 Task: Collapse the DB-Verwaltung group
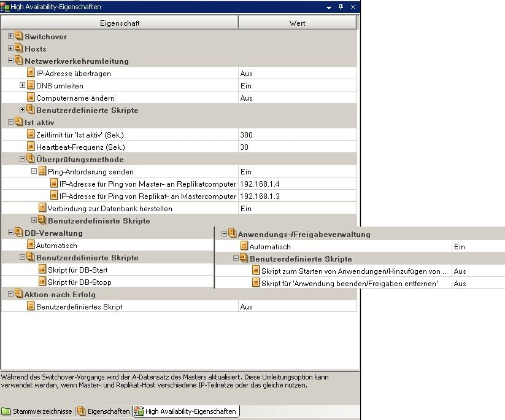(x=10, y=232)
